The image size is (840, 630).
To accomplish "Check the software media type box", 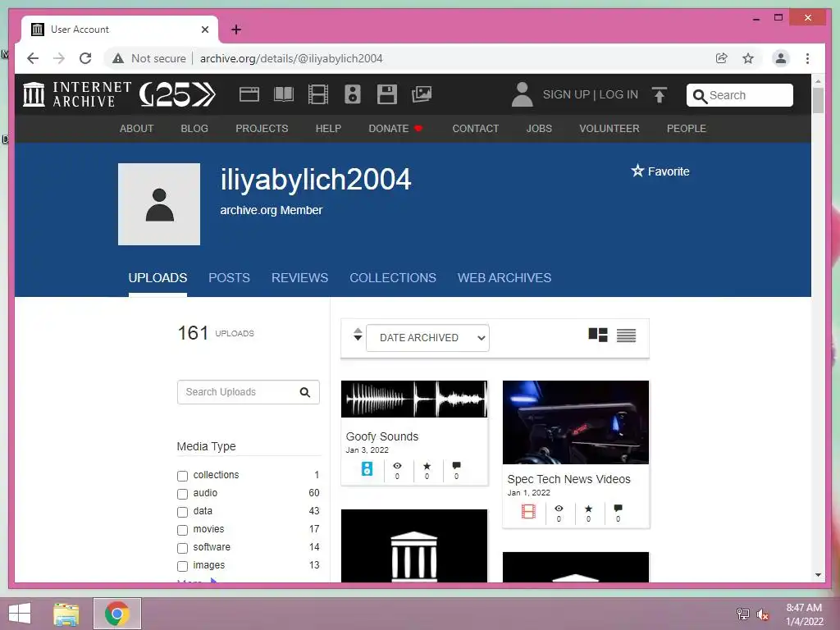I will (x=183, y=548).
